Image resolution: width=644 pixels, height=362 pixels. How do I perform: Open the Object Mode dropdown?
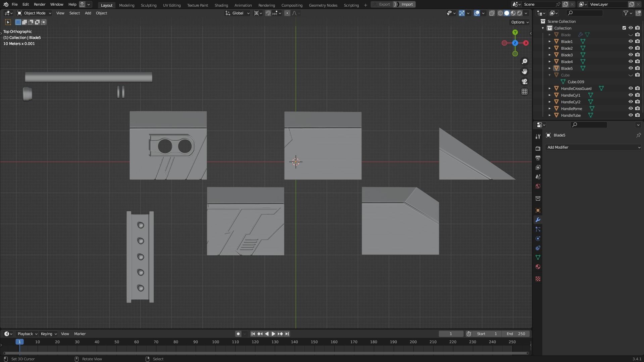(34, 13)
